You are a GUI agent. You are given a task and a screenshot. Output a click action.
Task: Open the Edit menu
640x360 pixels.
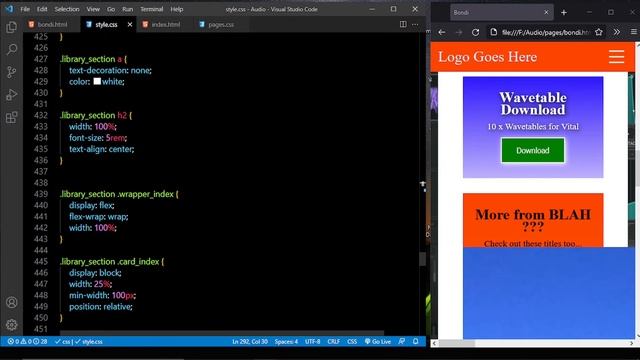coord(42,9)
